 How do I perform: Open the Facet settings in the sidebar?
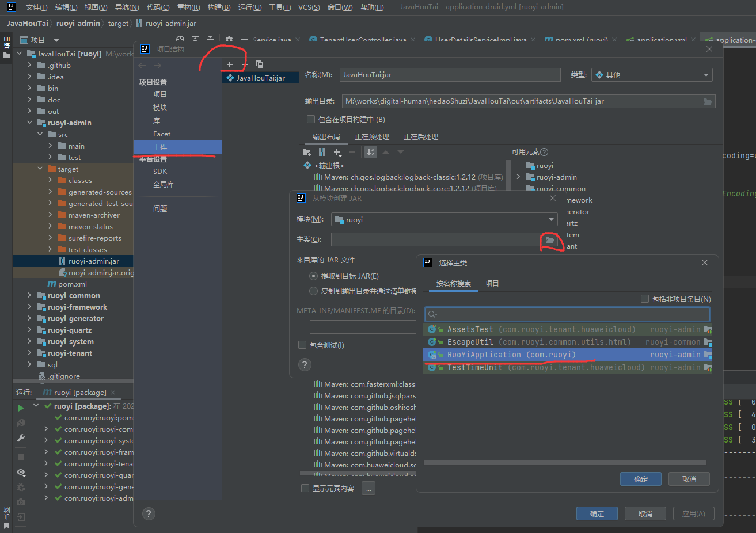[162, 134]
